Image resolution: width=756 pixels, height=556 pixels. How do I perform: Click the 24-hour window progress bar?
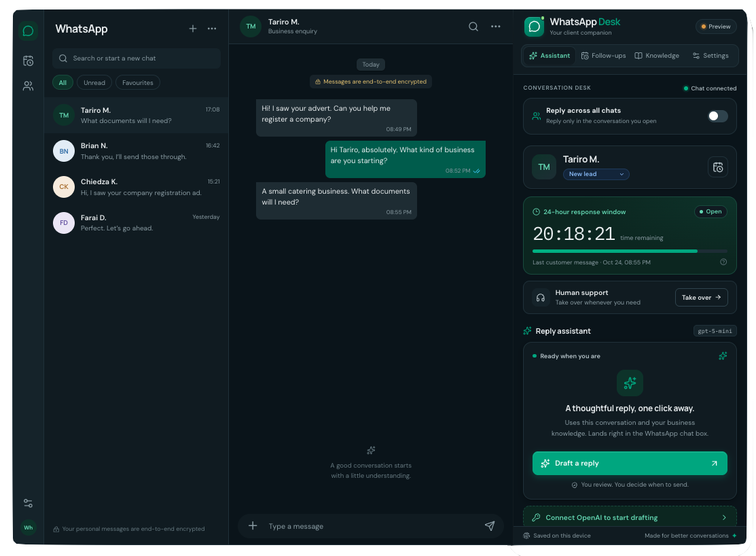(630, 251)
